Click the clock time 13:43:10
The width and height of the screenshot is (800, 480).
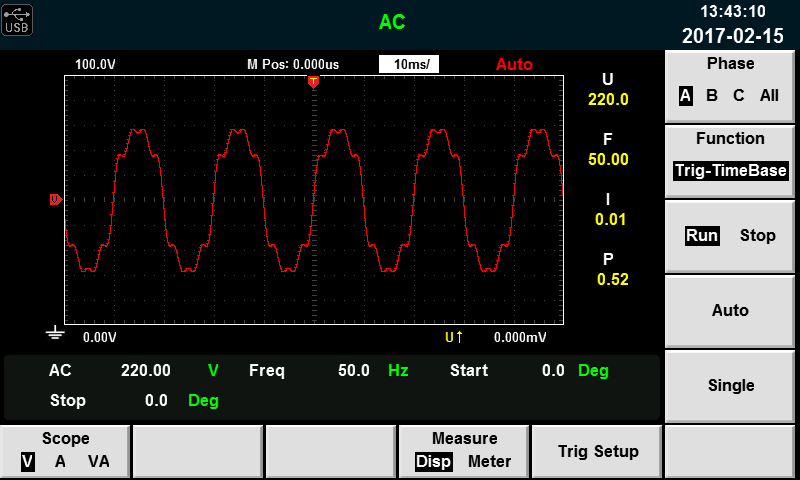click(733, 11)
